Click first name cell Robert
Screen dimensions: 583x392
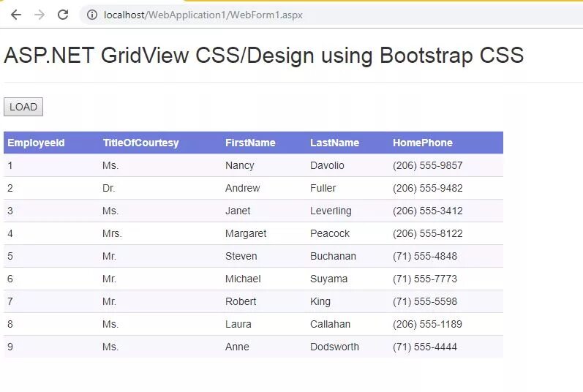(241, 301)
